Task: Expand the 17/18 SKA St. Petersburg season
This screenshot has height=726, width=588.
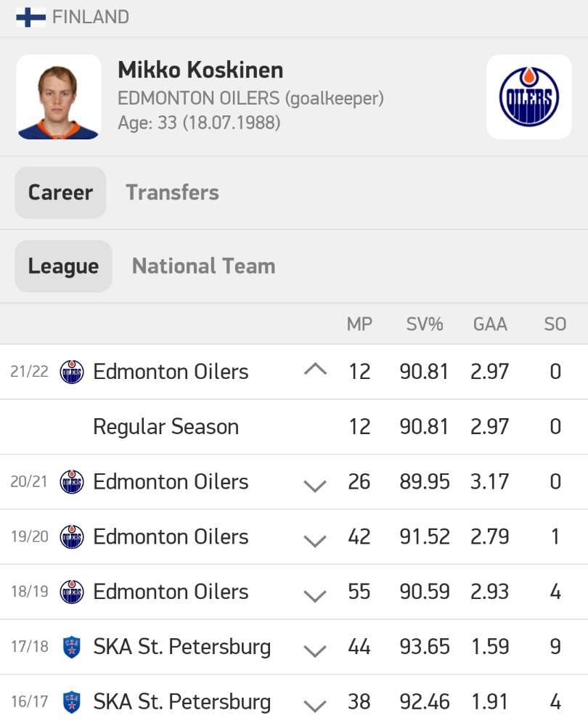Action: point(315,651)
